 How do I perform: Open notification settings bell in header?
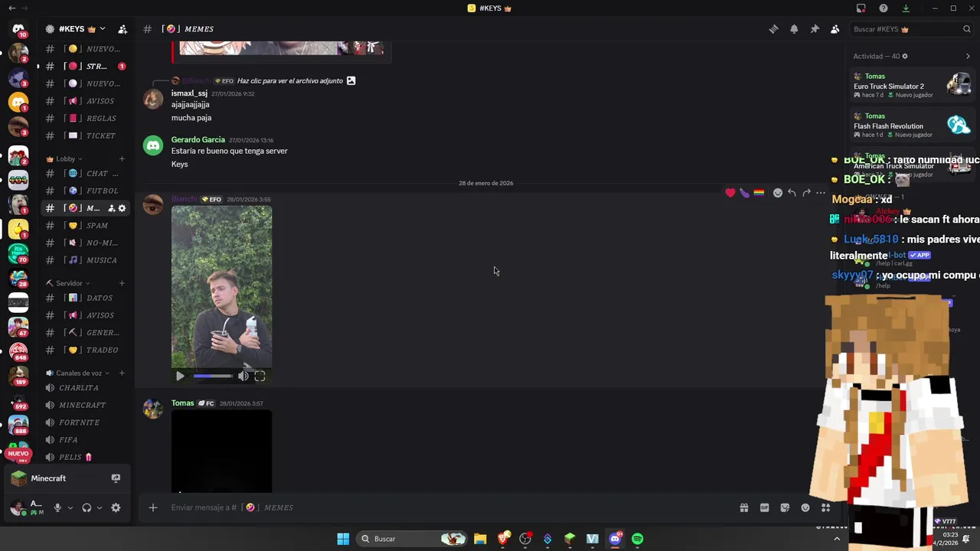(794, 29)
